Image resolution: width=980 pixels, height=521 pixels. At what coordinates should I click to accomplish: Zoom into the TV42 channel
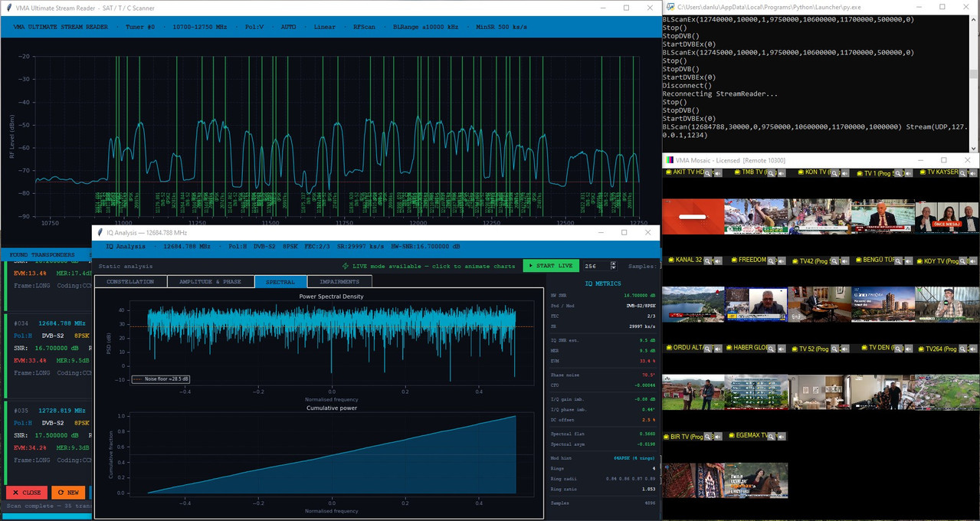[x=834, y=261]
